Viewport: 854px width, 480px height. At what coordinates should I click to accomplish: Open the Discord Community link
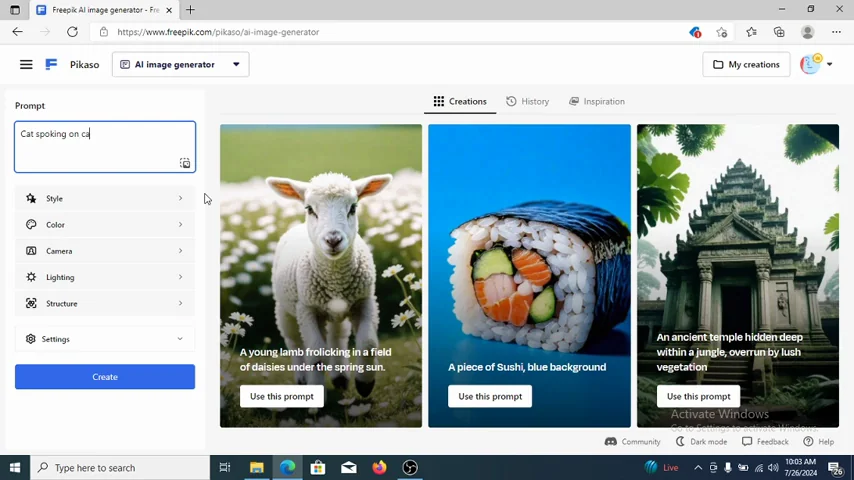click(632, 441)
